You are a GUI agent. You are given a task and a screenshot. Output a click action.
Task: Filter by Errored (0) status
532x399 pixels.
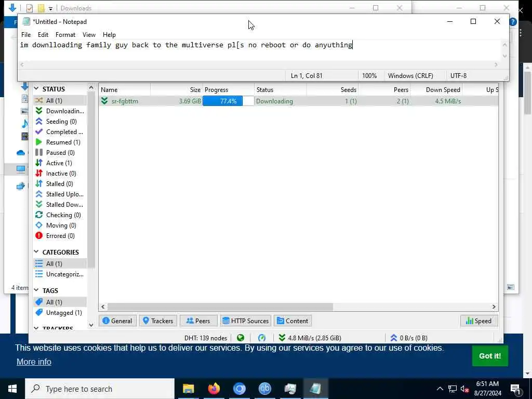[60, 236]
